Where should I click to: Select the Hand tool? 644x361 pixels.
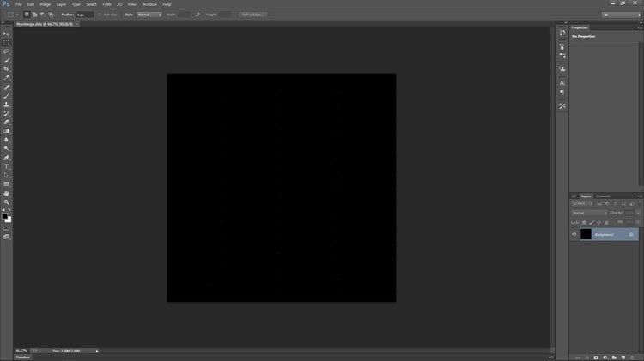(x=6, y=194)
